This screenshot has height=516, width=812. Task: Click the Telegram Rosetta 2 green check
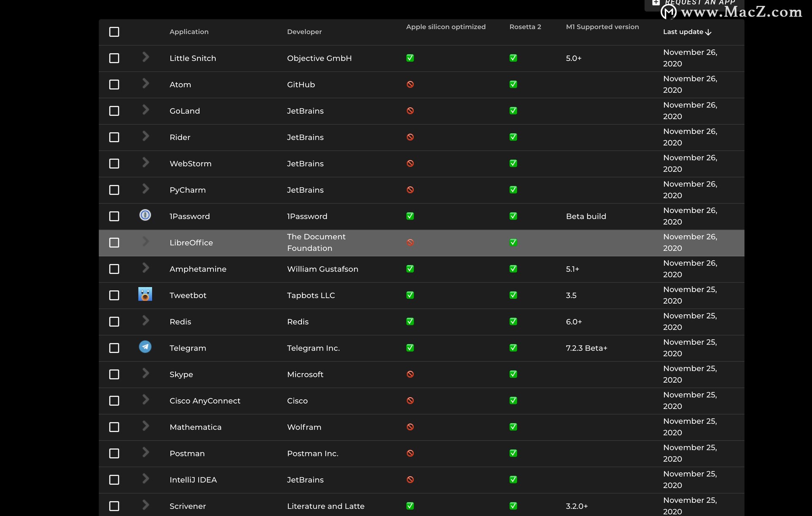(x=513, y=348)
